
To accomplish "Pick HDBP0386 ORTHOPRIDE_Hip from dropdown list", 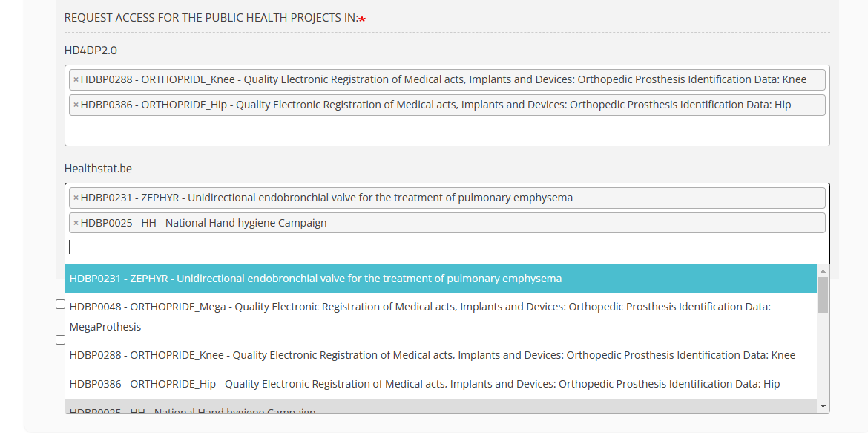I will click(x=424, y=384).
